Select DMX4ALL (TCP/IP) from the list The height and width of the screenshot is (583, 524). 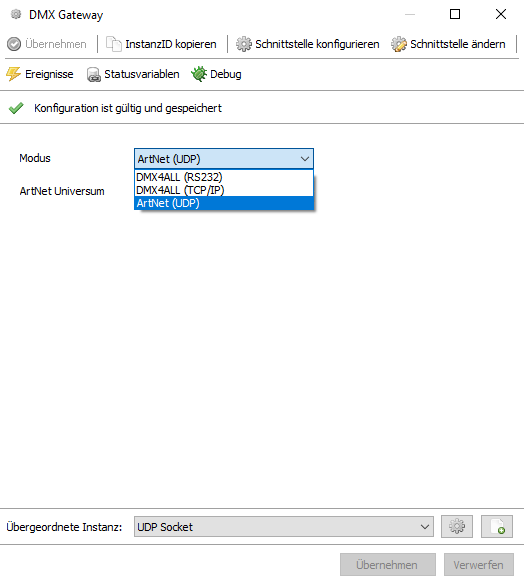(x=224, y=190)
